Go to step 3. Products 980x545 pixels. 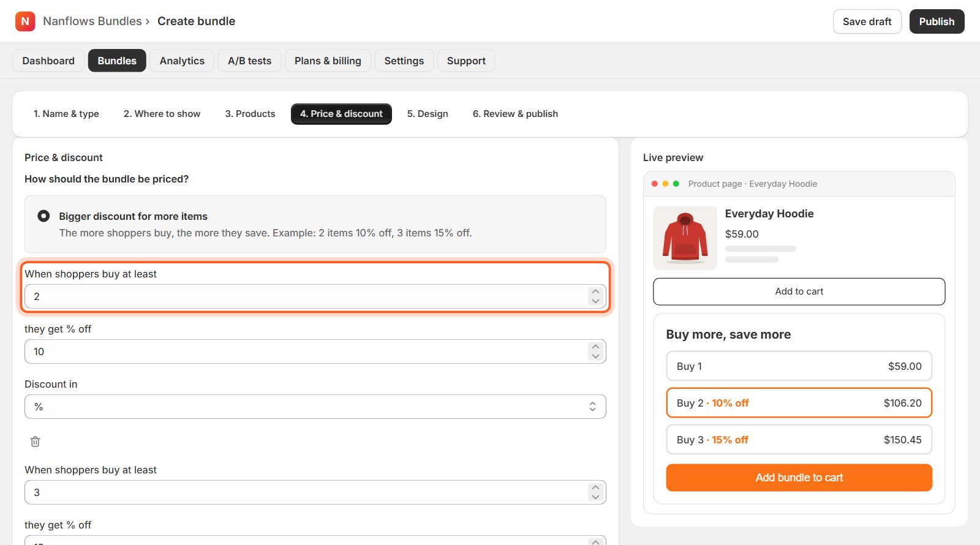(x=250, y=114)
